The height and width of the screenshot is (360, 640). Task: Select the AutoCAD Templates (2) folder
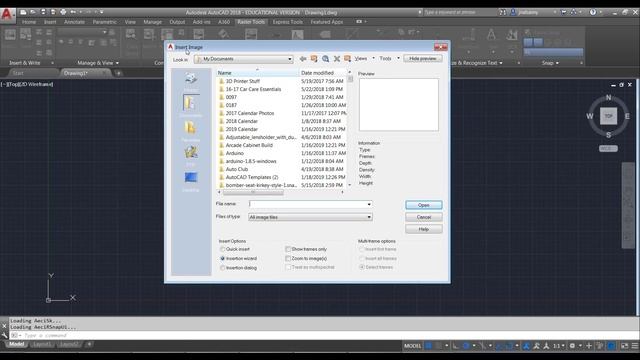[x=252, y=177]
